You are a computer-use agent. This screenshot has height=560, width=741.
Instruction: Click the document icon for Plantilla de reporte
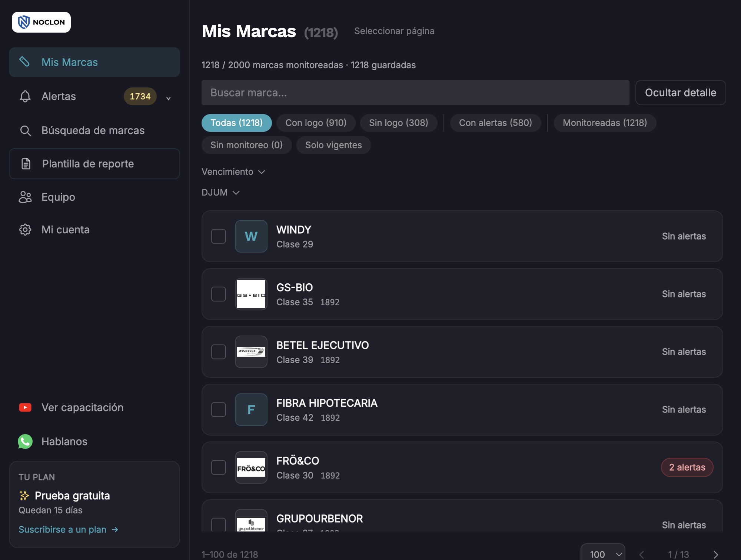click(x=26, y=164)
